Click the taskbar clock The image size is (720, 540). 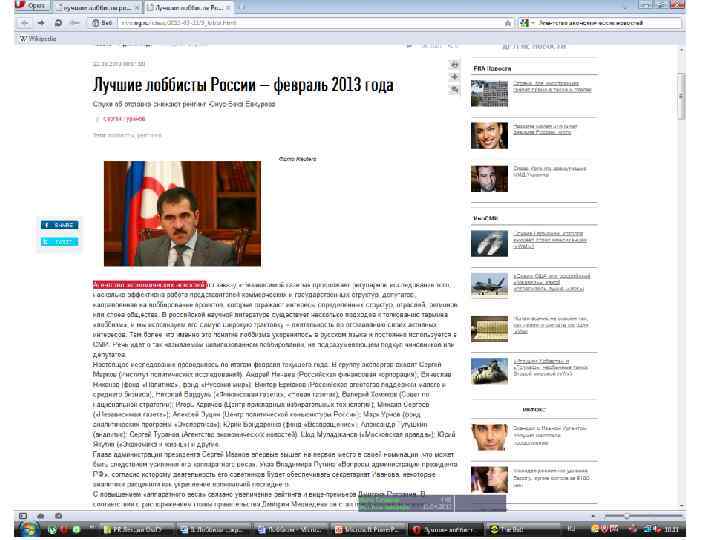(x=671, y=529)
